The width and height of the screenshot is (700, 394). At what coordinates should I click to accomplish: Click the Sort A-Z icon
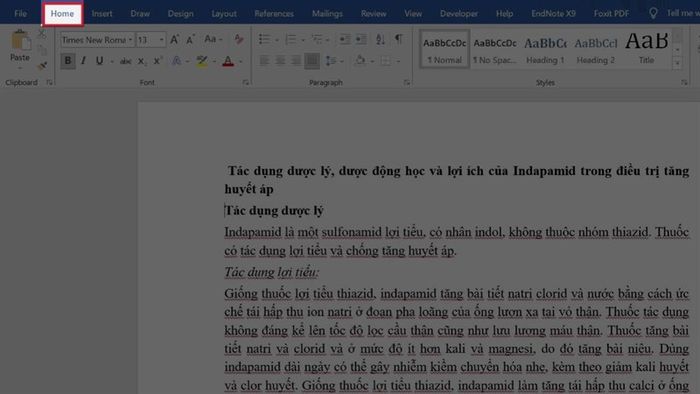tap(380, 40)
